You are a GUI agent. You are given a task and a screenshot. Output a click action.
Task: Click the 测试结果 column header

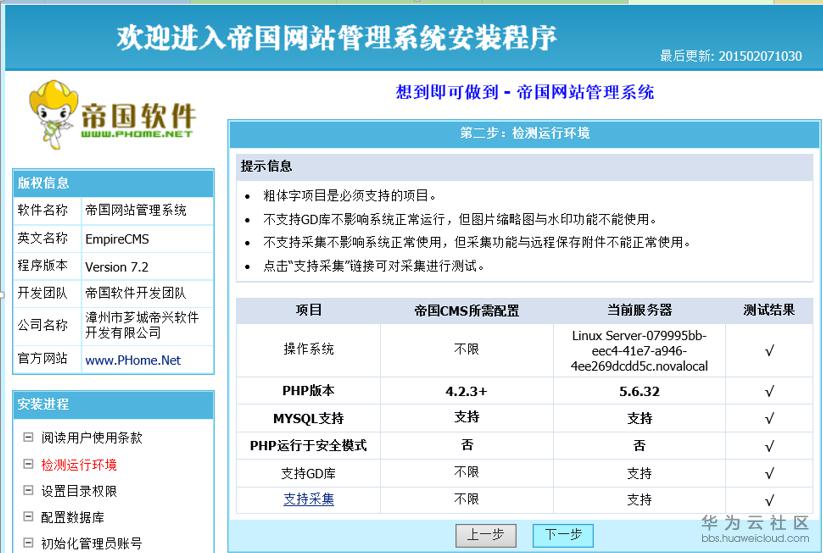pos(769,310)
